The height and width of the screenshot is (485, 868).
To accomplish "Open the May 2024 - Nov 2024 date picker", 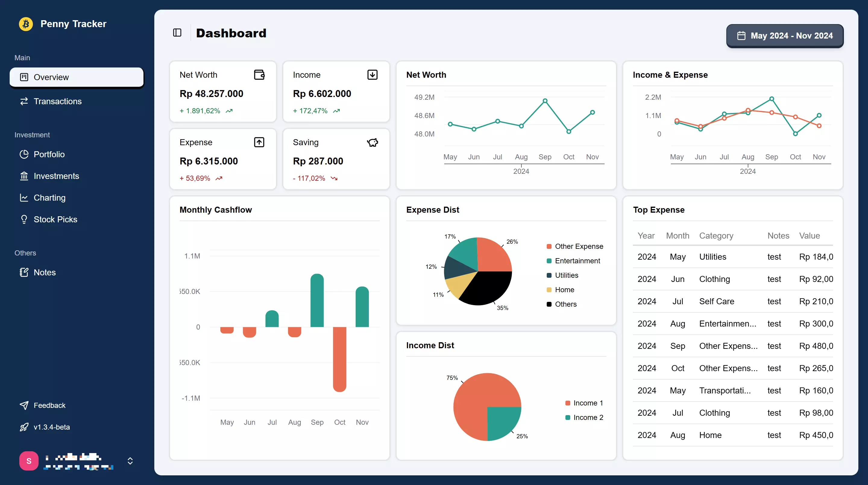I will (785, 36).
